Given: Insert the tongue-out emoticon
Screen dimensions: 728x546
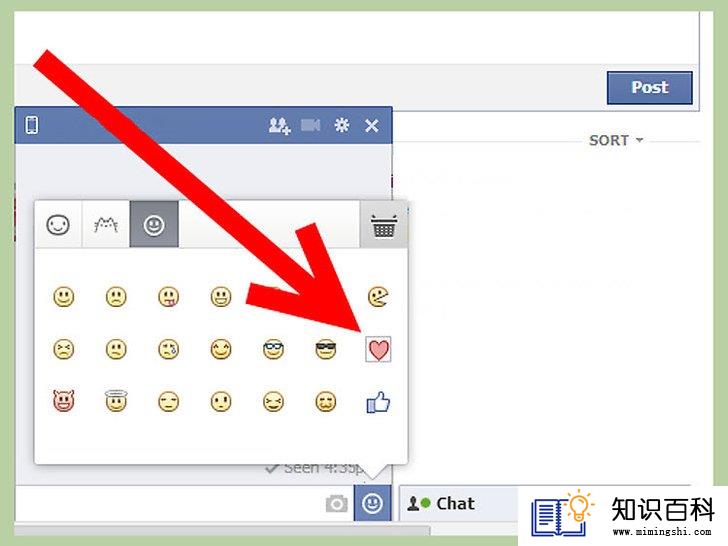Looking at the screenshot, I should (x=169, y=297).
